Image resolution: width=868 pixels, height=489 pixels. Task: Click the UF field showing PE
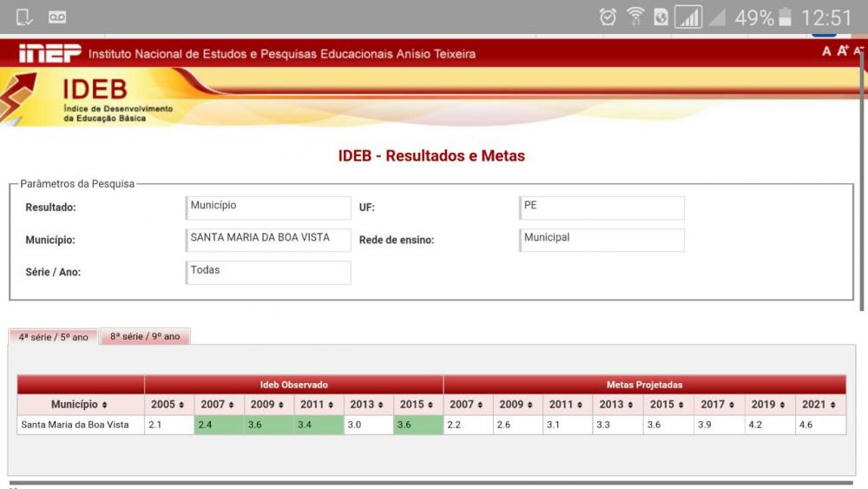(602, 208)
